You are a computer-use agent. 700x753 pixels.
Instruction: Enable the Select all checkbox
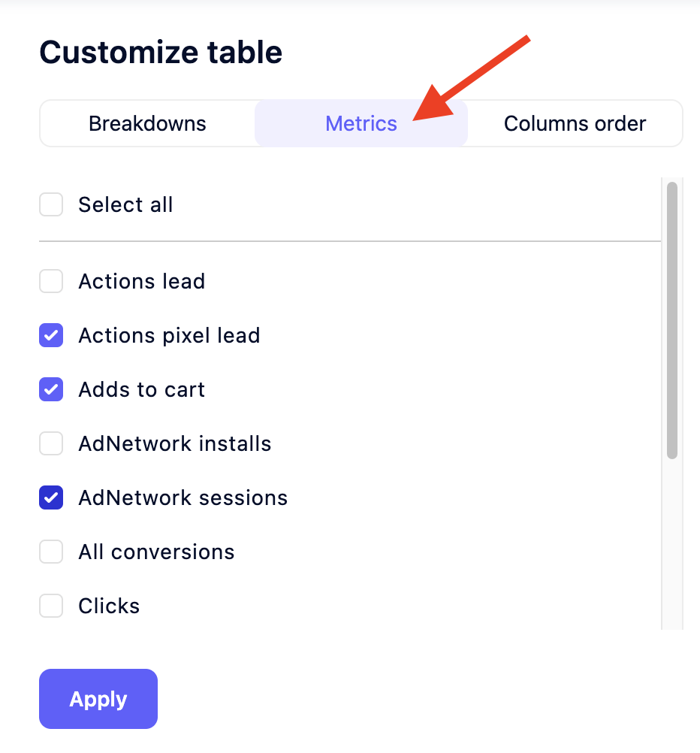[51, 204]
